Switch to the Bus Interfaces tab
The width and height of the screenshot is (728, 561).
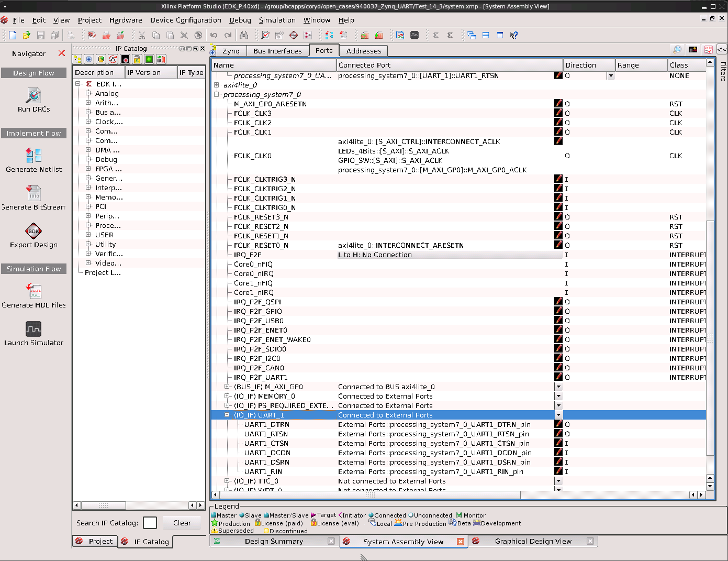(x=278, y=50)
